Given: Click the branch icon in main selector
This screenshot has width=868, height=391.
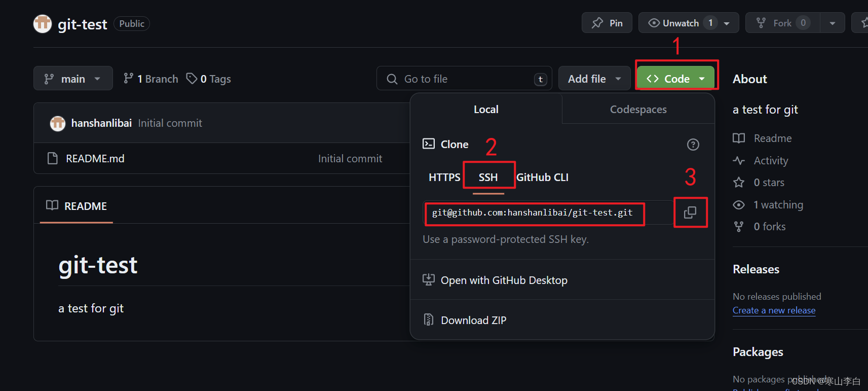Looking at the screenshot, I should click(49, 79).
